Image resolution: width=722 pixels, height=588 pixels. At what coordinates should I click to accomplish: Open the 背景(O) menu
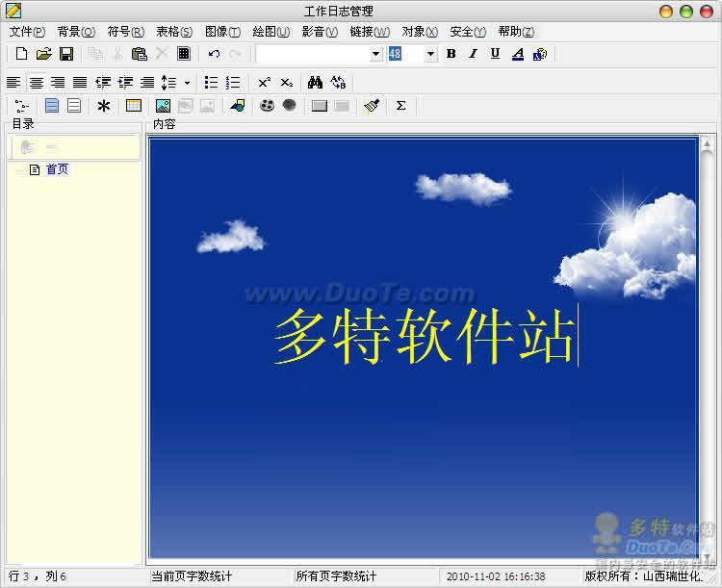76,32
